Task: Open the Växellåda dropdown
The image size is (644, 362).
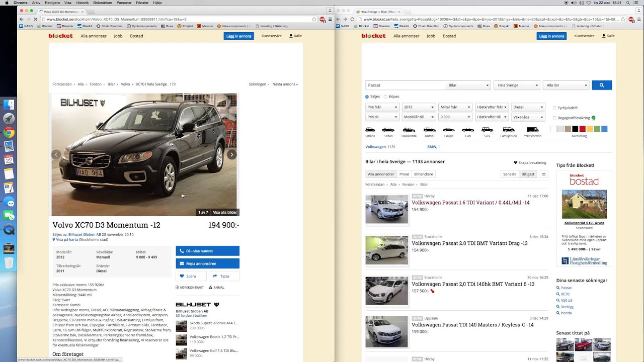Action: tap(528, 117)
